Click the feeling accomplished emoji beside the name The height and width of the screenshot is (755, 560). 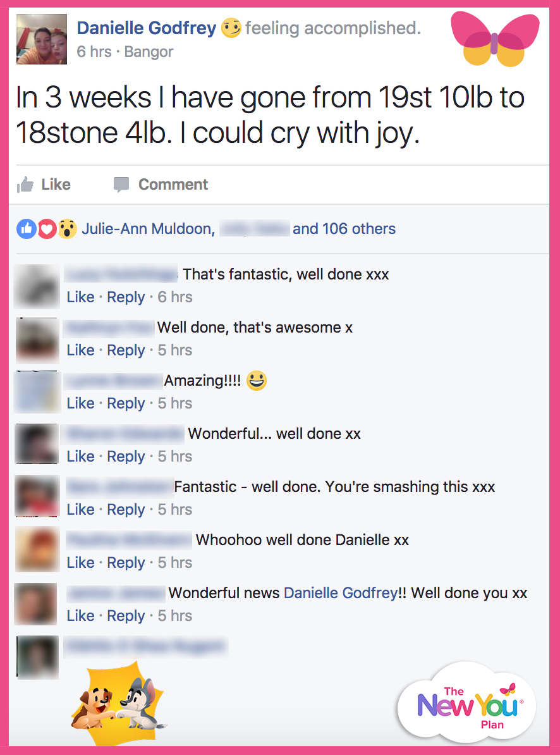point(231,28)
